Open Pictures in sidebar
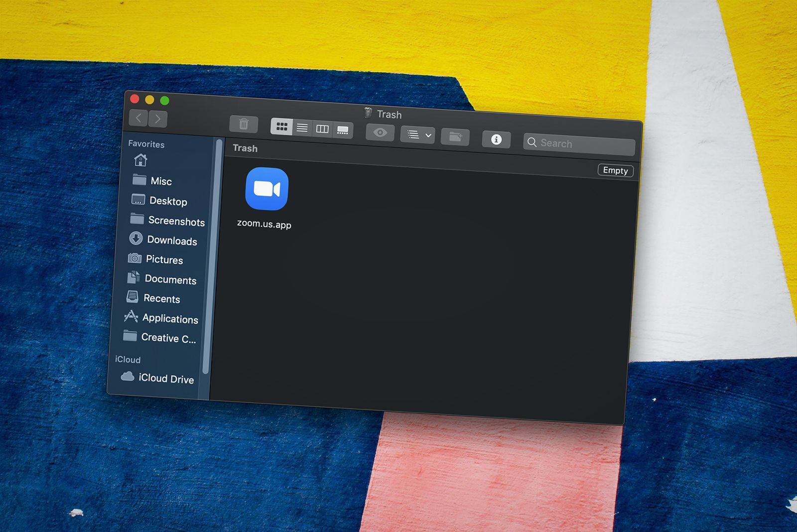 (x=155, y=259)
